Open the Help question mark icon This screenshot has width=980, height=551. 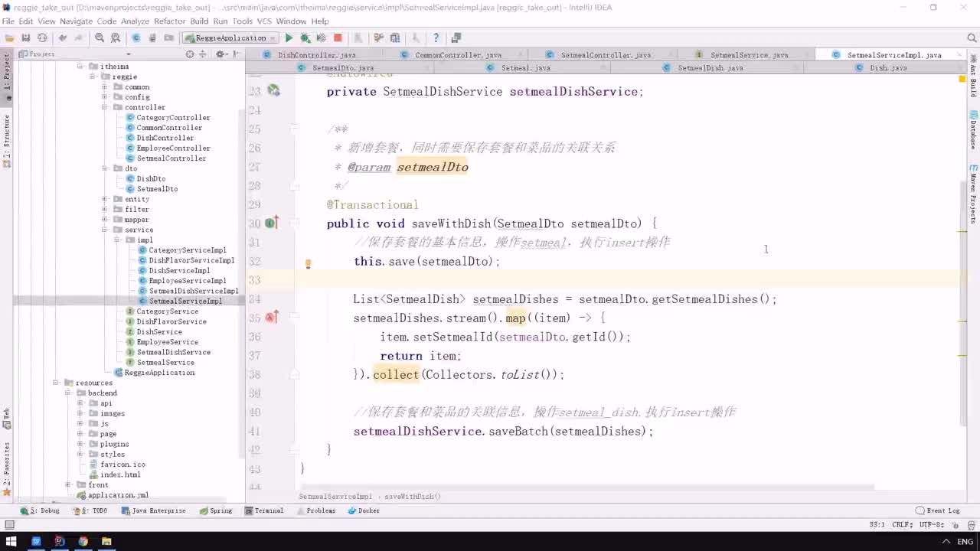click(436, 37)
